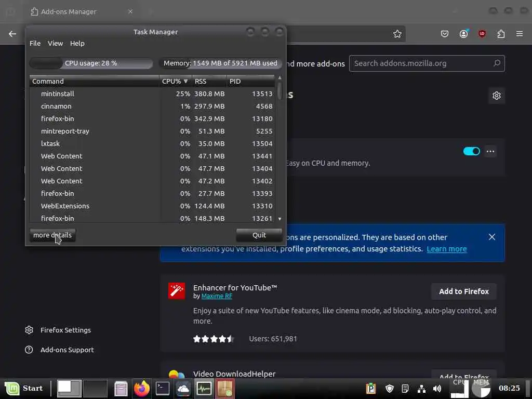
Task: Click the shield update tray icon
Action: click(x=390, y=389)
